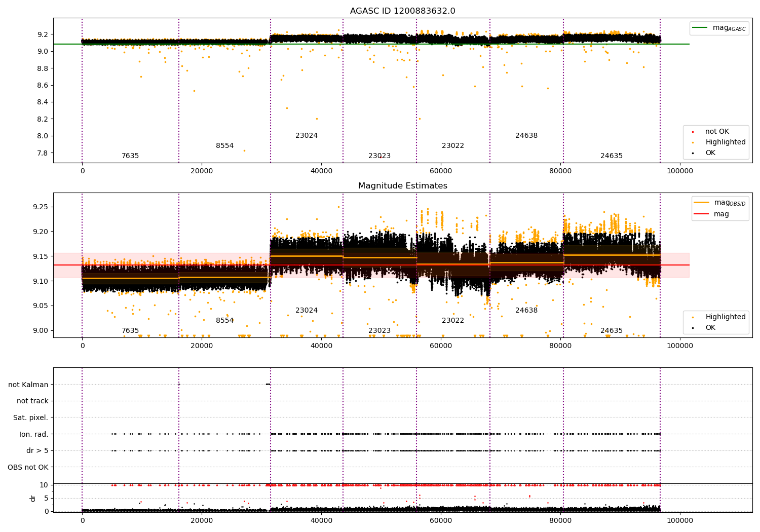Click the 9.25 y-tick label

click(x=41, y=207)
